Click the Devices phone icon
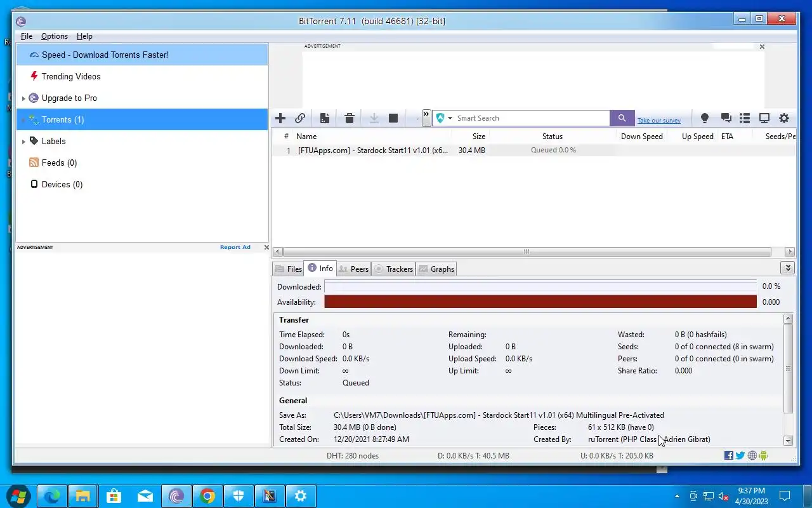Viewport: 812px width, 508px height. [x=34, y=184]
